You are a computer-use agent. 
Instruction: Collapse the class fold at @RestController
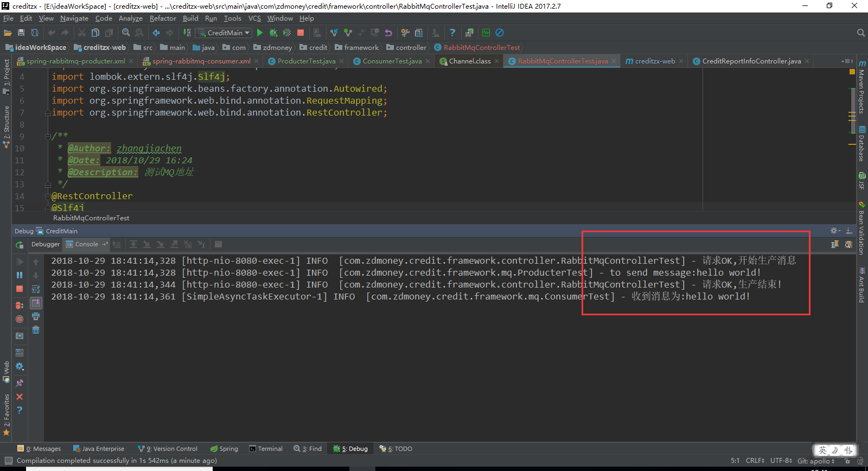48,196
